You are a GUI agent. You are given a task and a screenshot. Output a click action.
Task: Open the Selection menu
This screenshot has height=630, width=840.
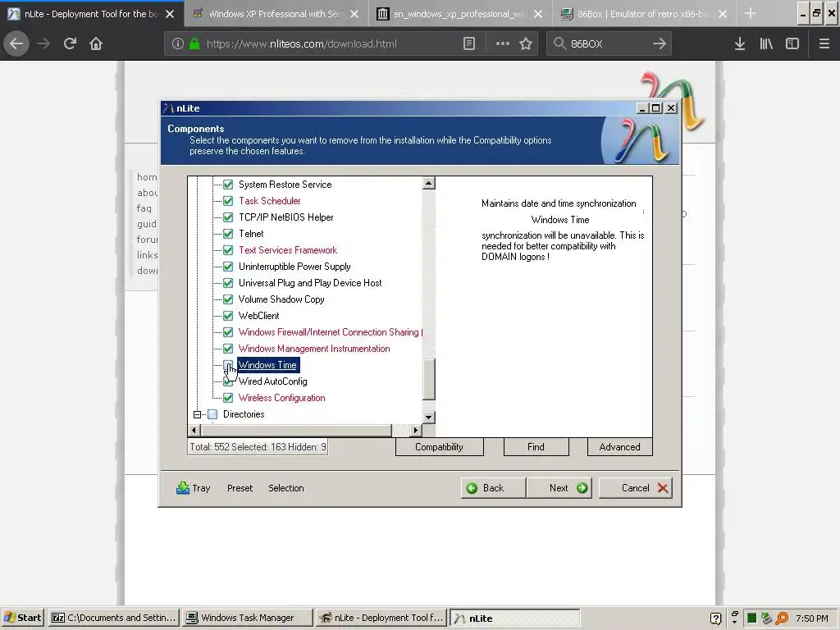[286, 488]
